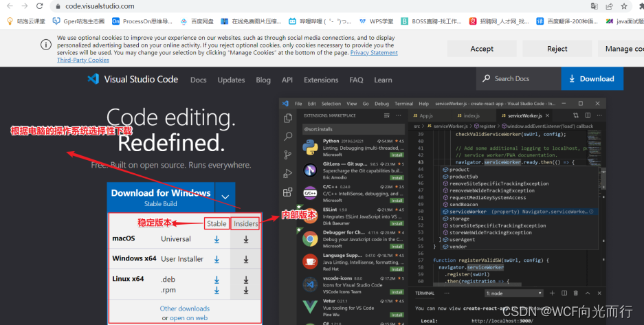The height and width of the screenshot is (325, 644).
Task: Reject optional cookies
Action: pos(557,49)
